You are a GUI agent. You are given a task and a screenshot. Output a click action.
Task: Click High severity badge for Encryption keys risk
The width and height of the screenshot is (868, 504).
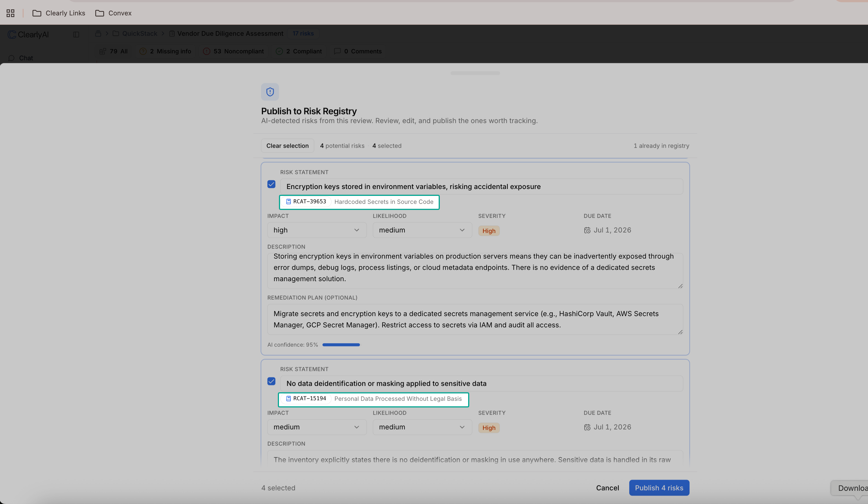point(489,231)
